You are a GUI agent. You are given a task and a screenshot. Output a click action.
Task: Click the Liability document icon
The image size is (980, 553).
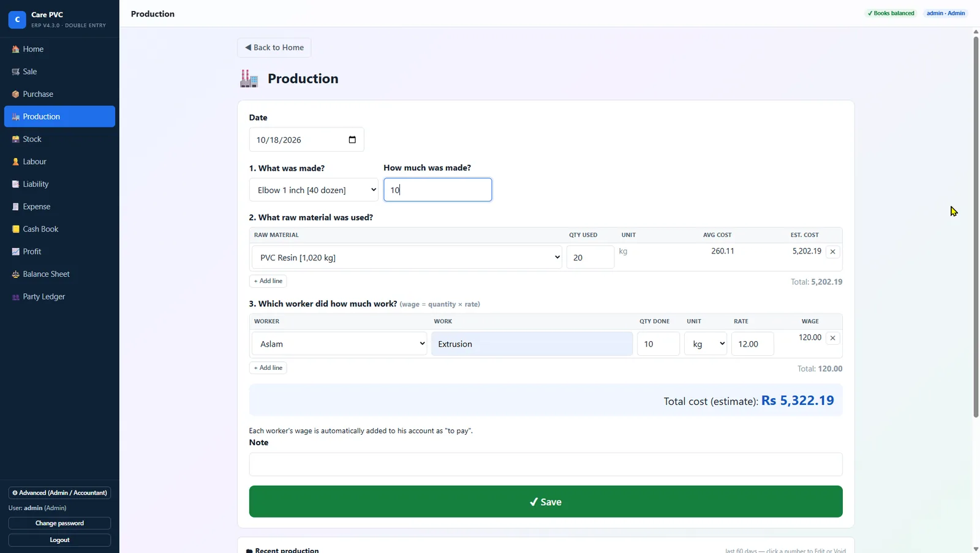tap(16, 184)
